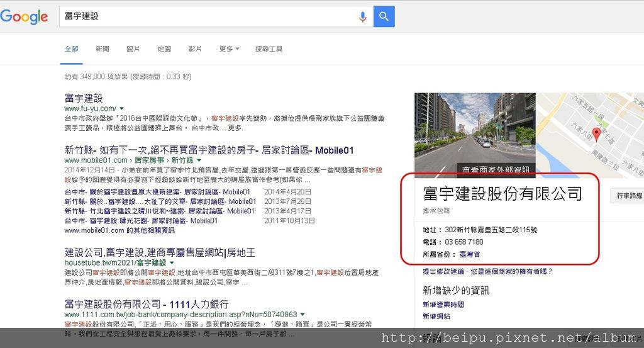Expand arrow beside www.fu-yu.com URL
Viewport: 644px width, 348px height.
pyautogui.click(x=121, y=108)
